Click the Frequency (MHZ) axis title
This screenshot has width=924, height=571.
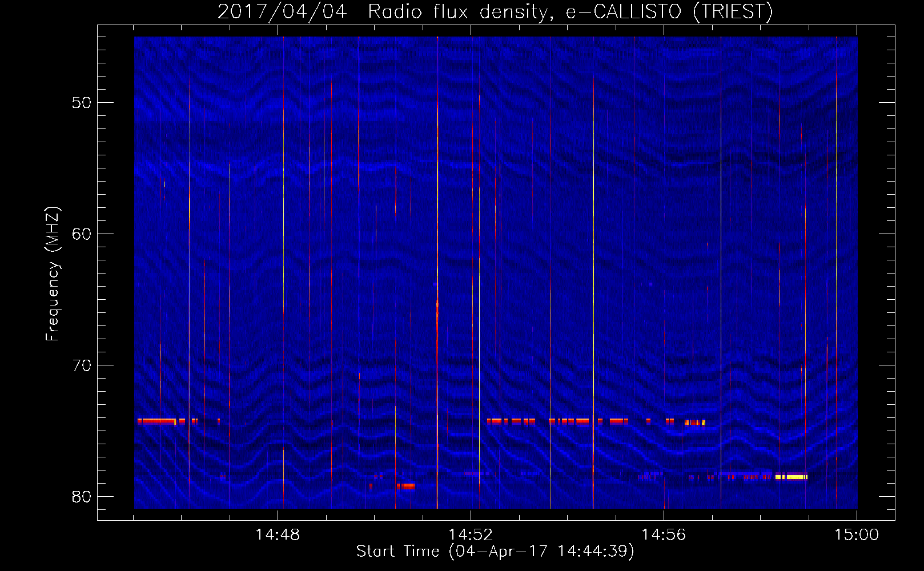(53, 274)
